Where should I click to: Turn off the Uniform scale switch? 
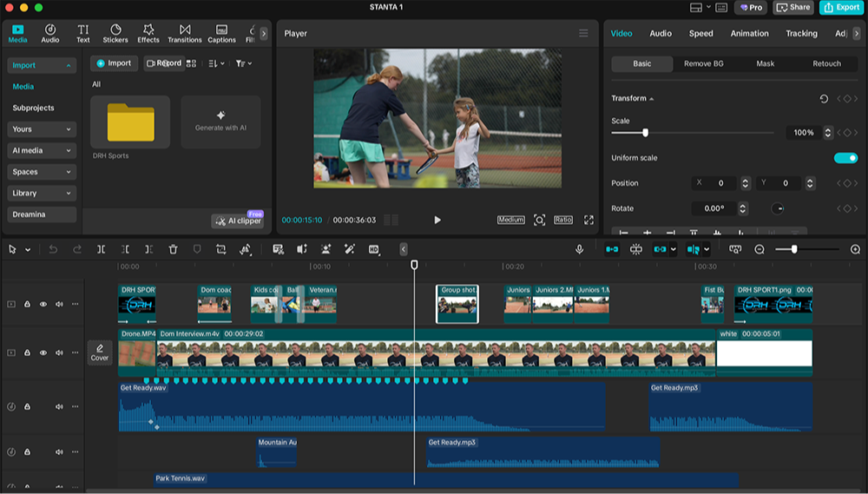click(845, 158)
